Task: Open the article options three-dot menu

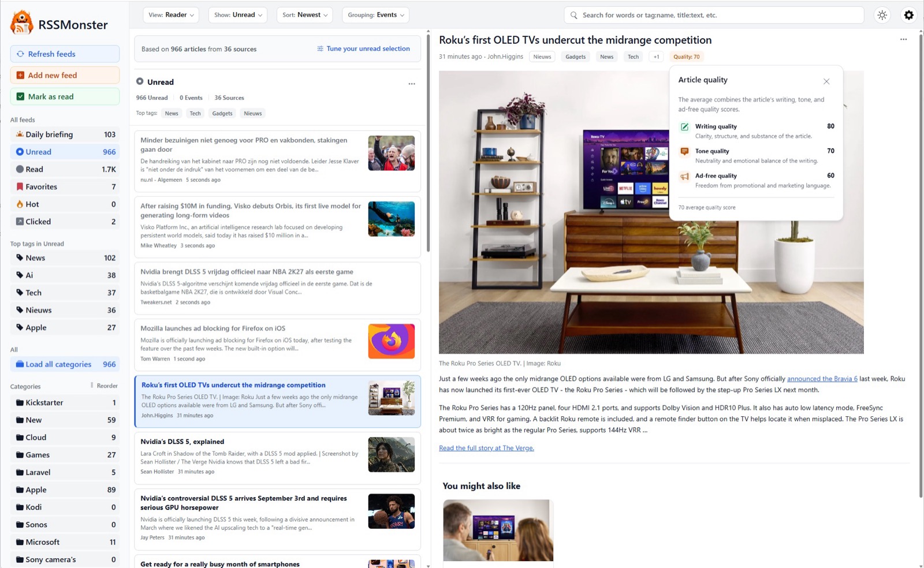Action: point(903,39)
